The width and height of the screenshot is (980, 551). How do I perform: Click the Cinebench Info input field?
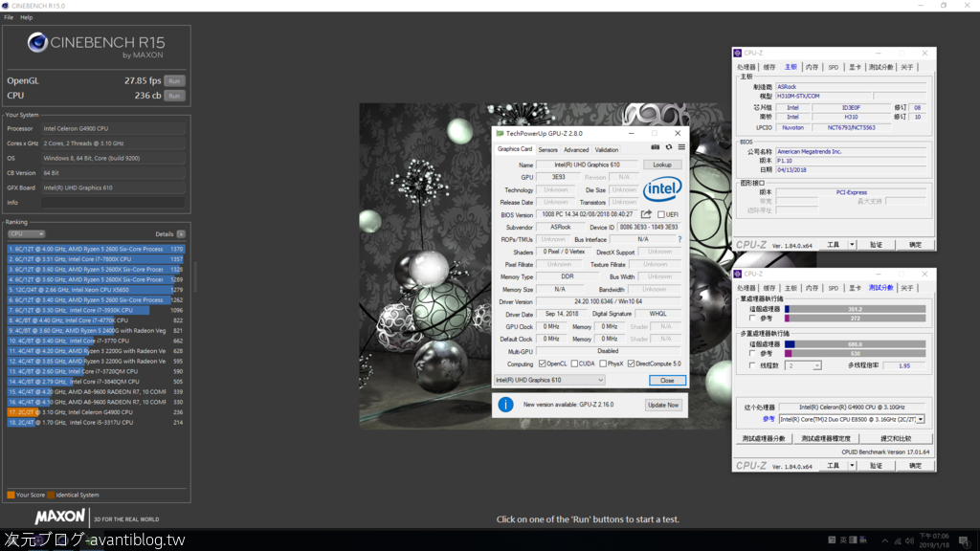coord(113,203)
